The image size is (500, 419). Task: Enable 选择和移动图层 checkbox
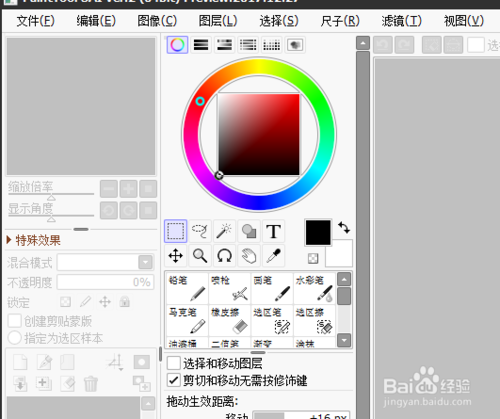(x=174, y=363)
